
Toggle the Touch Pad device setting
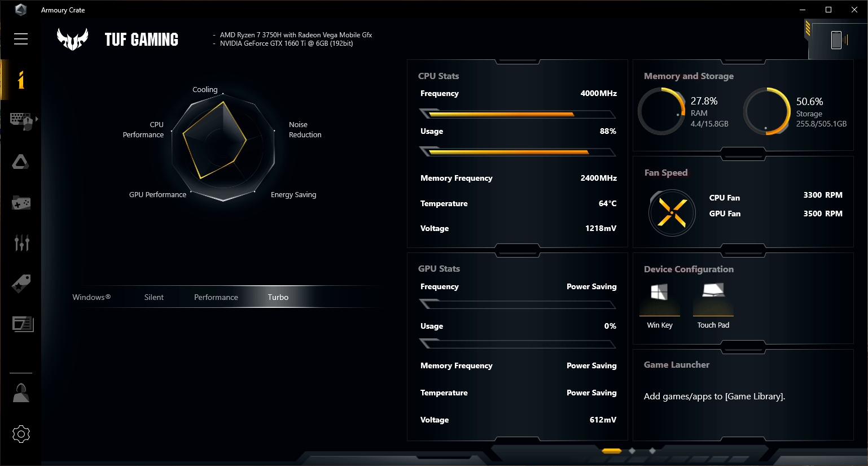(x=713, y=305)
